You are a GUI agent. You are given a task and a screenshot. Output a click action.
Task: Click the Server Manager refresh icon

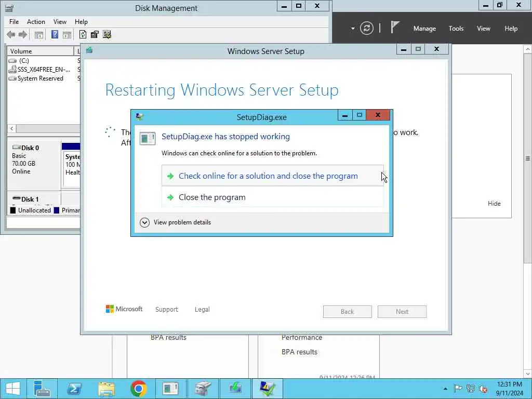(x=367, y=28)
